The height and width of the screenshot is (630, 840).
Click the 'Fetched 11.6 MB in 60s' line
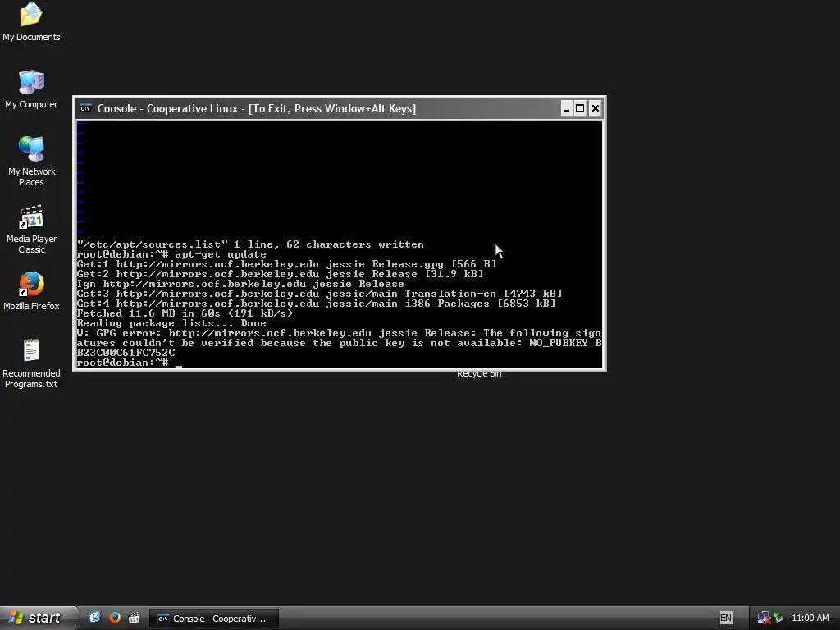(185, 313)
